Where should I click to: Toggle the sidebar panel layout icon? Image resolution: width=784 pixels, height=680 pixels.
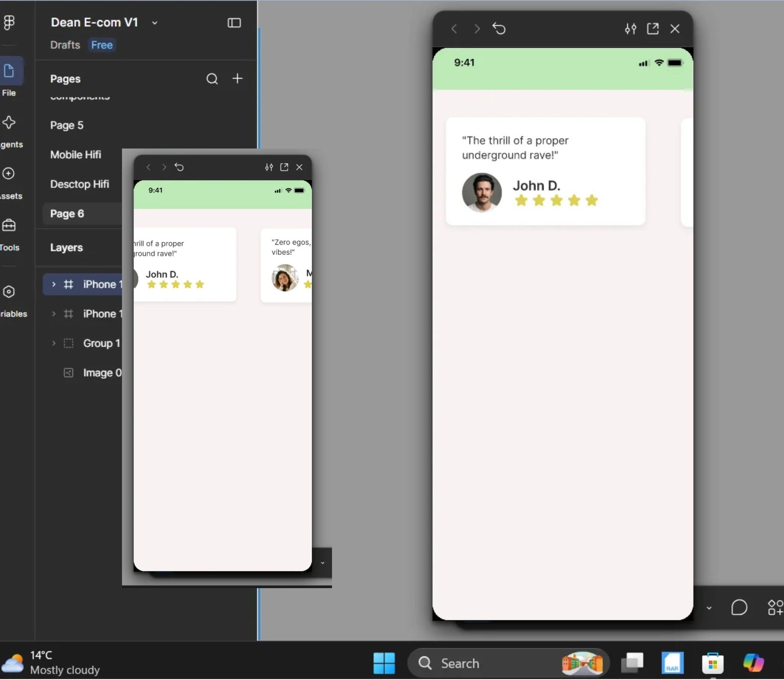point(234,23)
